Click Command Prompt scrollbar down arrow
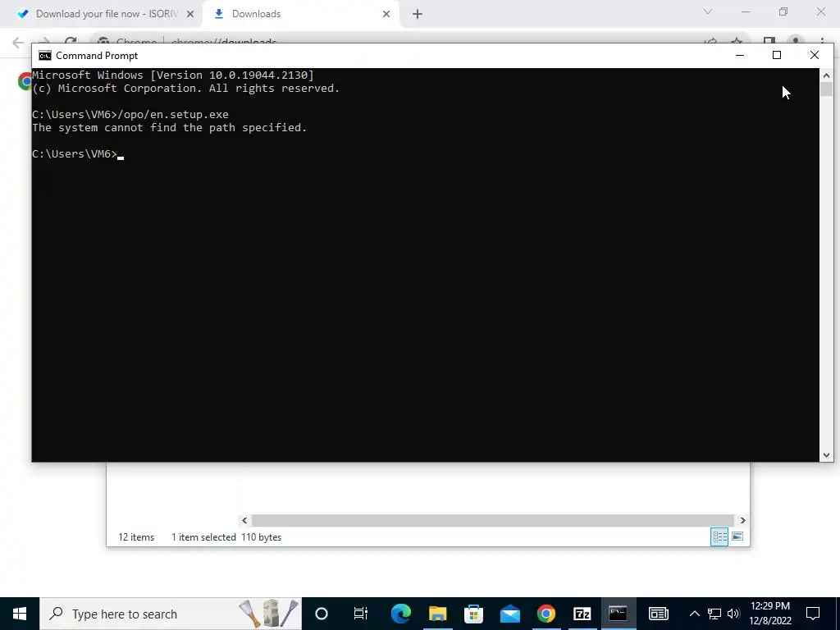Image resolution: width=840 pixels, height=630 pixels. 826,455
